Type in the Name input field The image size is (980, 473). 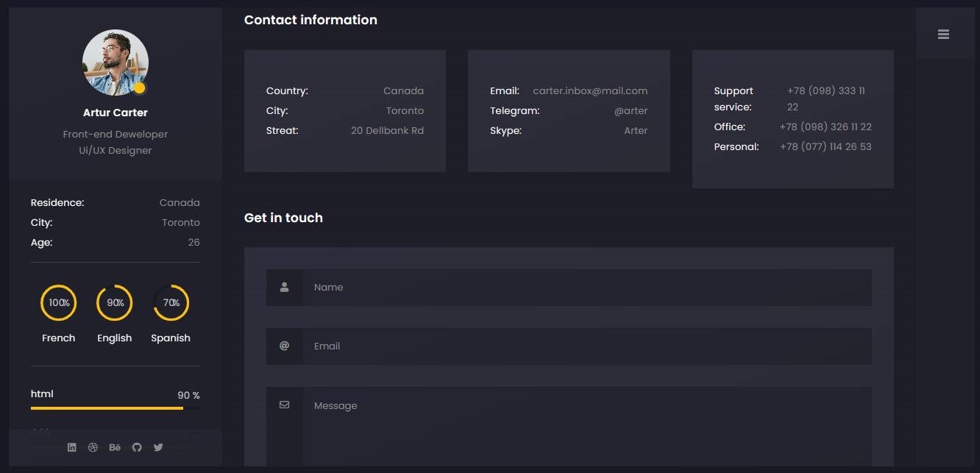[586, 288]
